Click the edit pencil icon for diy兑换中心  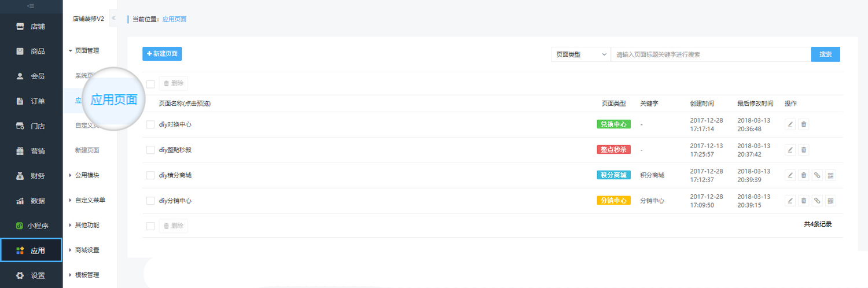pos(790,124)
